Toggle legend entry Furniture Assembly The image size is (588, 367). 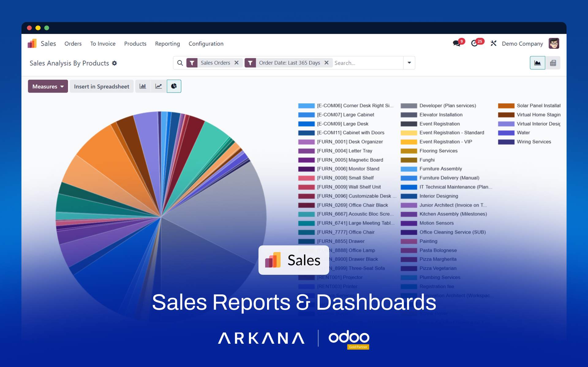click(432, 169)
